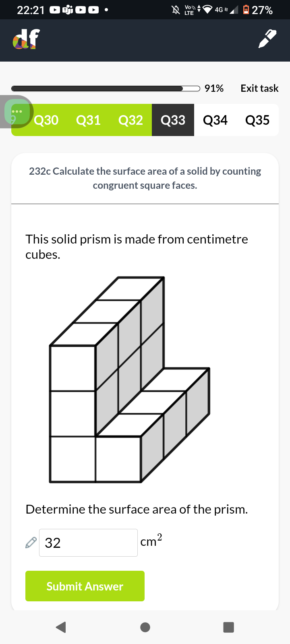The image size is (290, 644).
Task: Tap the Android home button
Action: coord(145,627)
